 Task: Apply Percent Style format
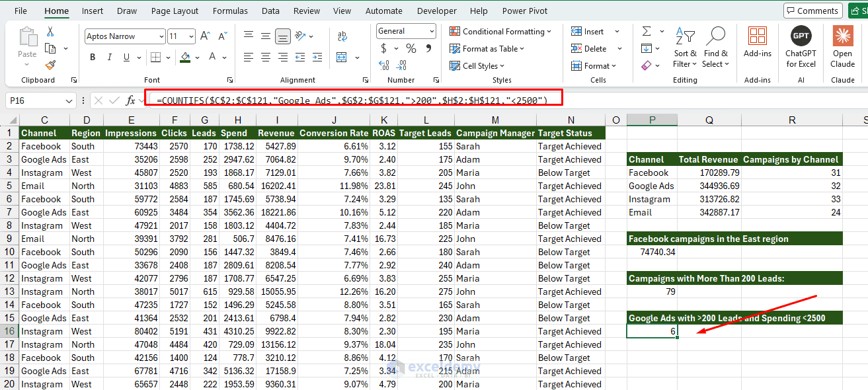(411, 48)
